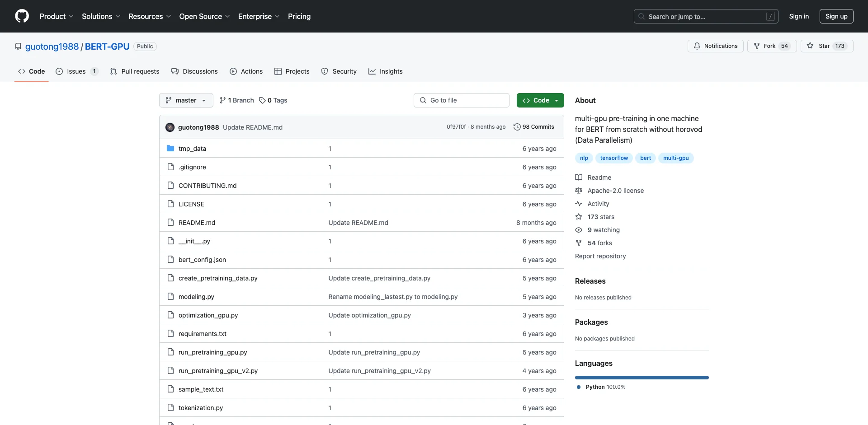The width and height of the screenshot is (868, 425).
Task: Click the fork icon beside 54 forks
Action: (579, 243)
